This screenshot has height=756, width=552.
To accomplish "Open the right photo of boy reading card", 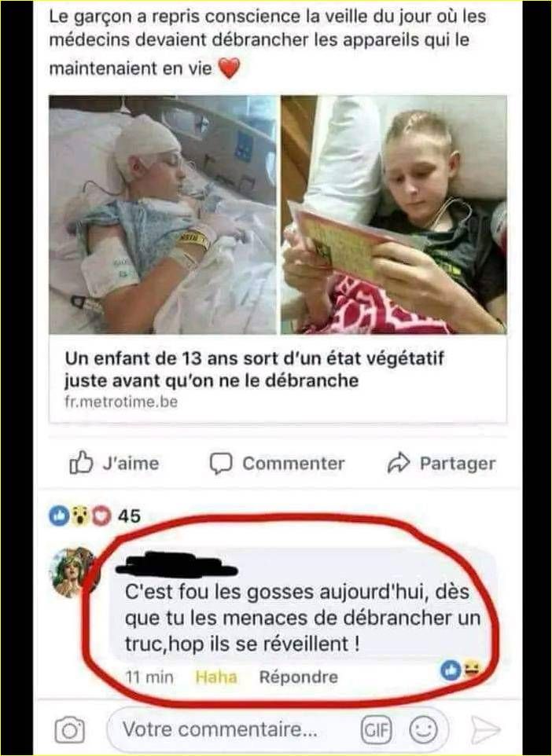I will 394,215.
